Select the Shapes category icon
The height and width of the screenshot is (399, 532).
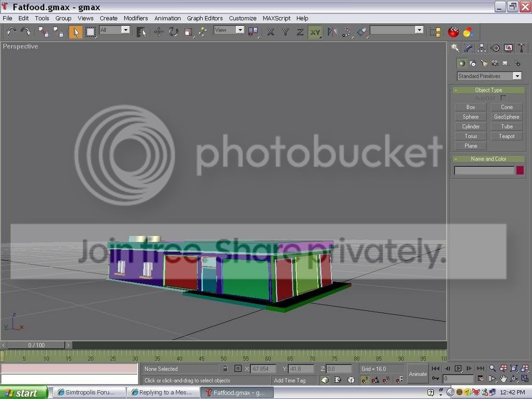point(473,63)
